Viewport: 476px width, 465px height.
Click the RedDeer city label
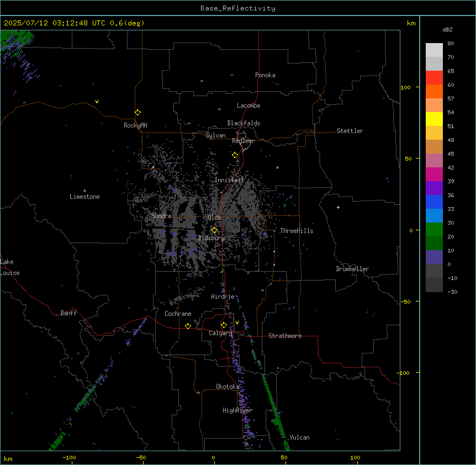(x=243, y=141)
